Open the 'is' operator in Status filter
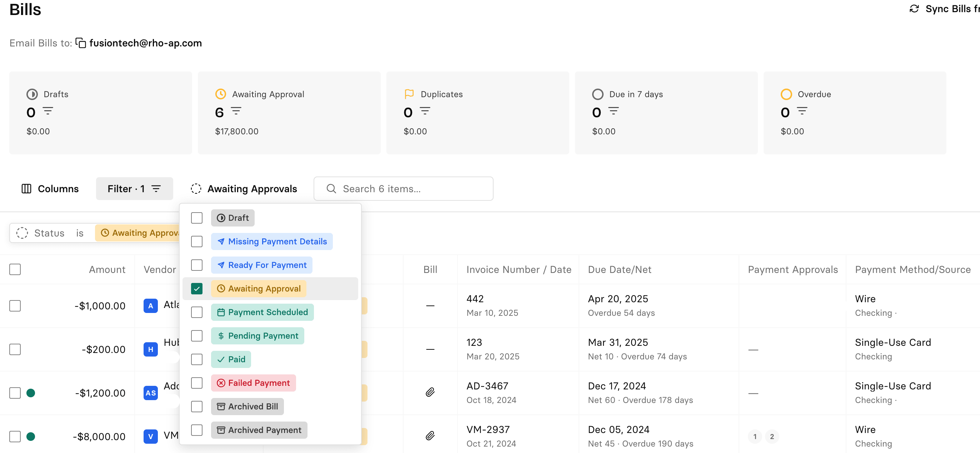This screenshot has height=453, width=980. [80, 233]
